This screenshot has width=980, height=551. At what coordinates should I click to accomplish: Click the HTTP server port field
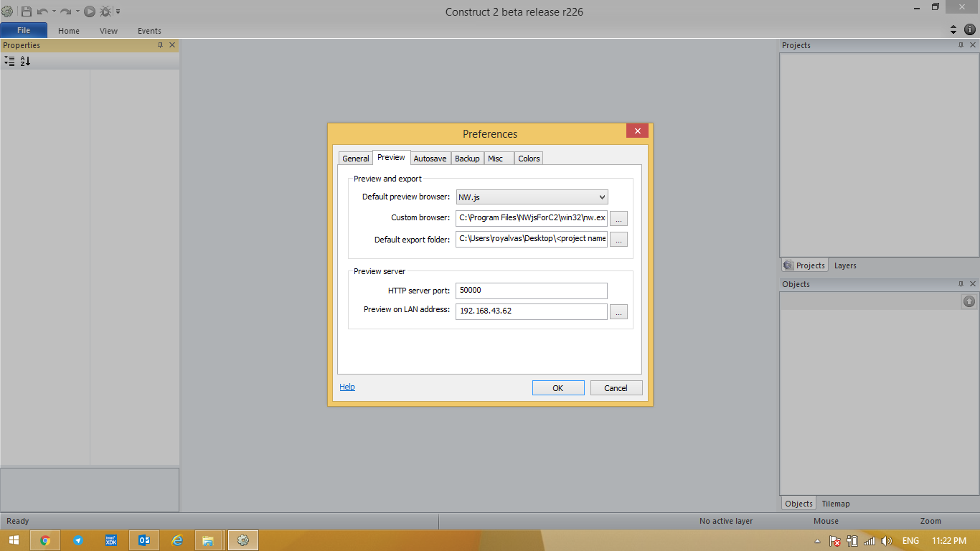coord(532,291)
